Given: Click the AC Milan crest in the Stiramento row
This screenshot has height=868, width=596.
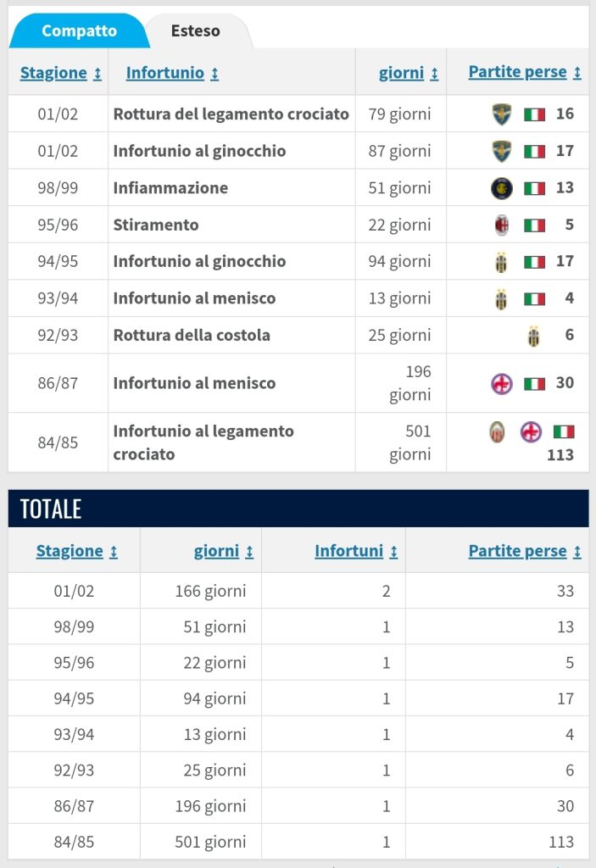Looking at the screenshot, I should tap(502, 225).
